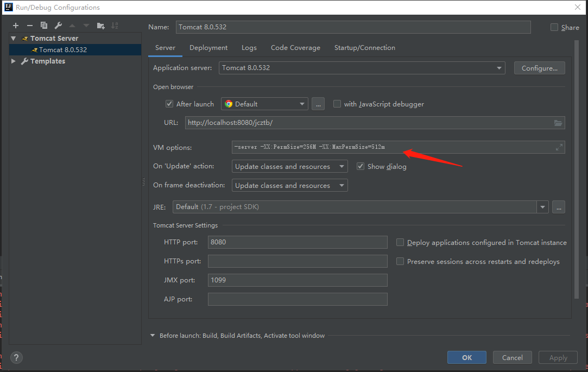Click folder browse icon in URL field
This screenshot has height=372, width=588.
point(558,123)
